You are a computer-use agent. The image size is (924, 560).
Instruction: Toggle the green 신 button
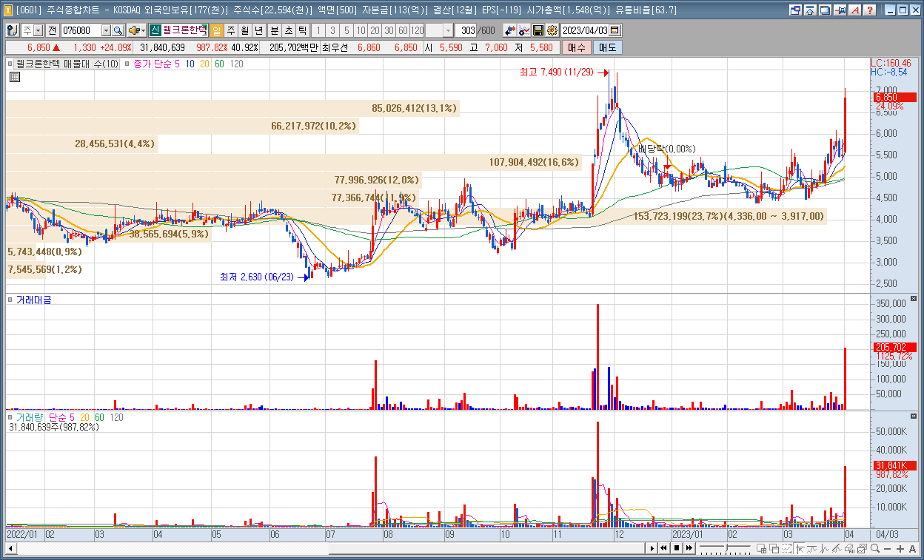click(x=155, y=30)
